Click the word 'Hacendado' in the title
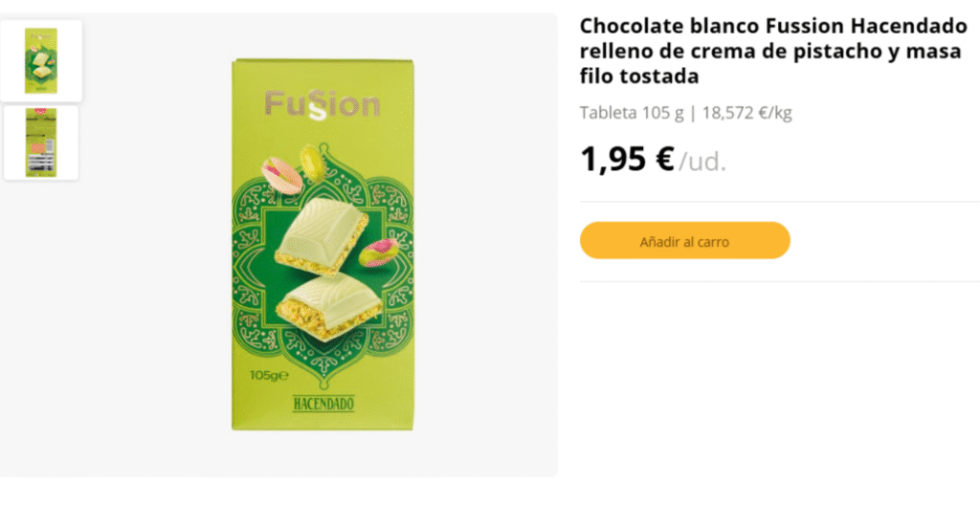Viewport: 980px width, 505px height. (x=905, y=26)
